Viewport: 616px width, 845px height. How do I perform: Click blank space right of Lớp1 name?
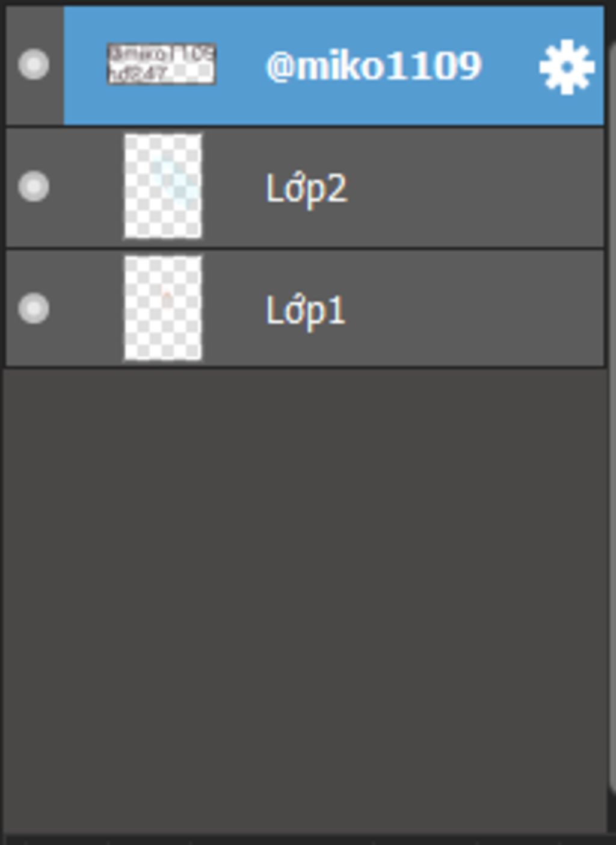475,309
